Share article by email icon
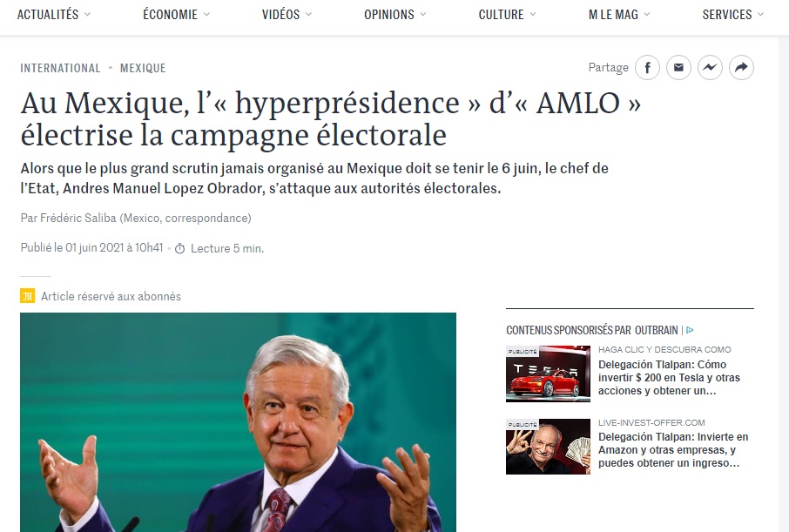 678,67
